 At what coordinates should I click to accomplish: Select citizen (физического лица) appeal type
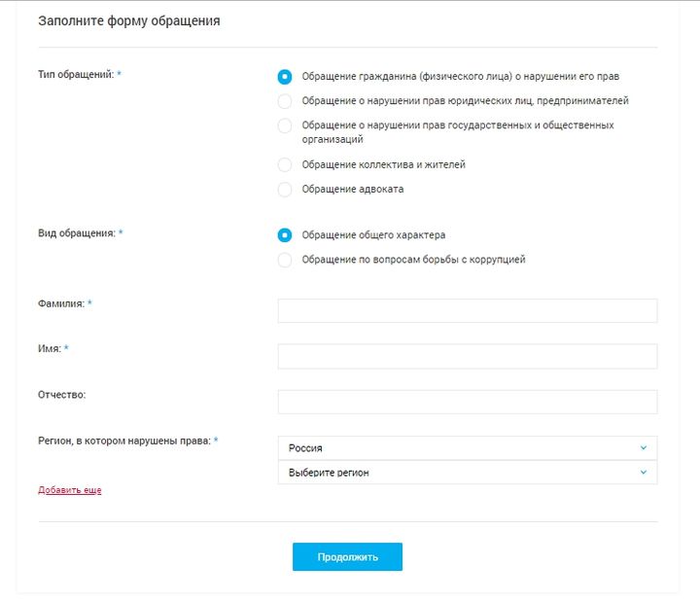click(x=285, y=76)
